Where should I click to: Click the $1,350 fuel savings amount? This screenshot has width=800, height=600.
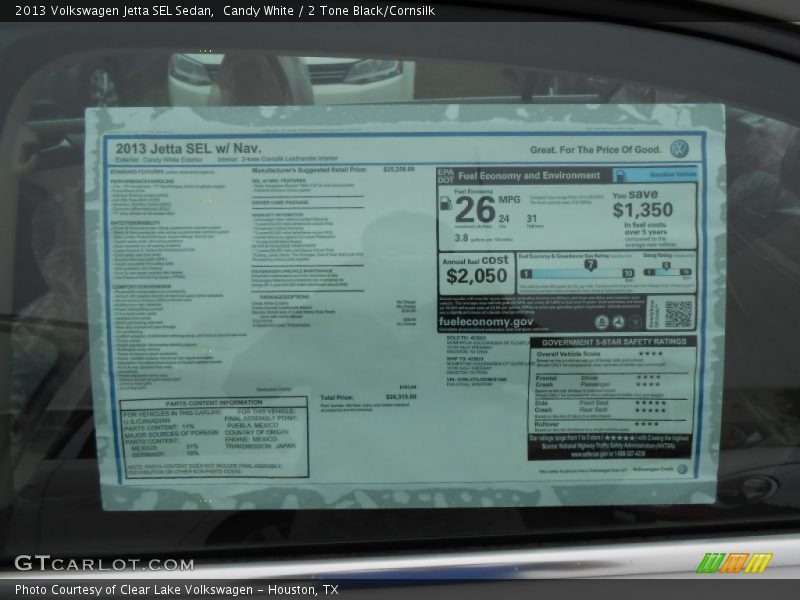pos(642,210)
